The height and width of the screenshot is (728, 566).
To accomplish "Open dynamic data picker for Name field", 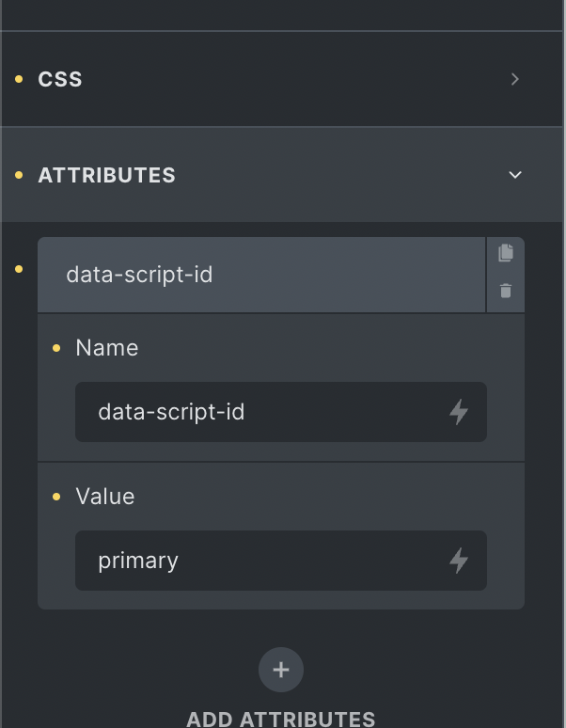I will (x=458, y=412).
